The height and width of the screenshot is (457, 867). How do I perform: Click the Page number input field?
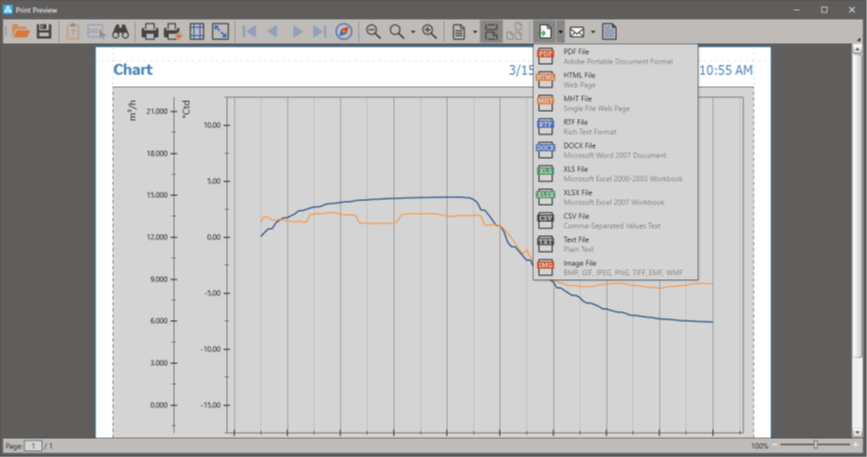click(x=33, y=445)
